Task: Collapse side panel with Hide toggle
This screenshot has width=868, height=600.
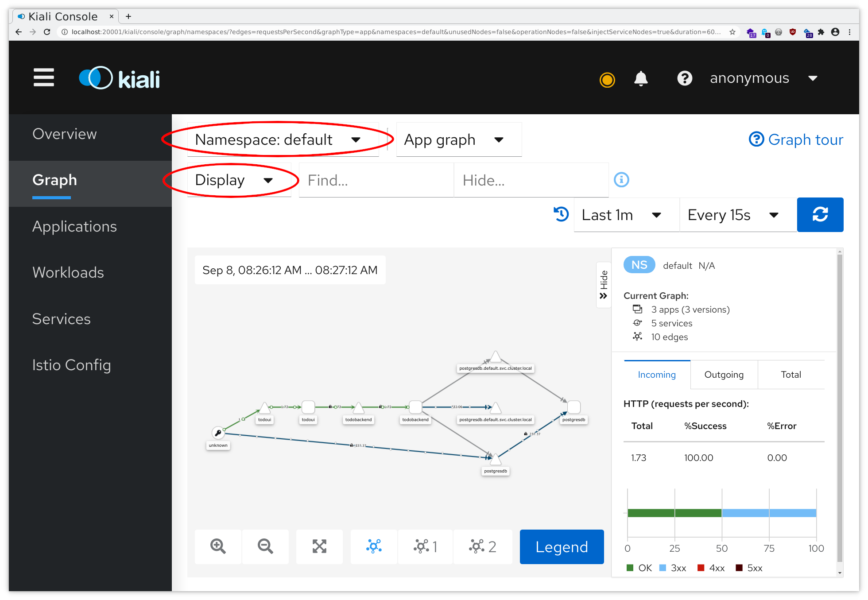Action: (x=604, y=285)
